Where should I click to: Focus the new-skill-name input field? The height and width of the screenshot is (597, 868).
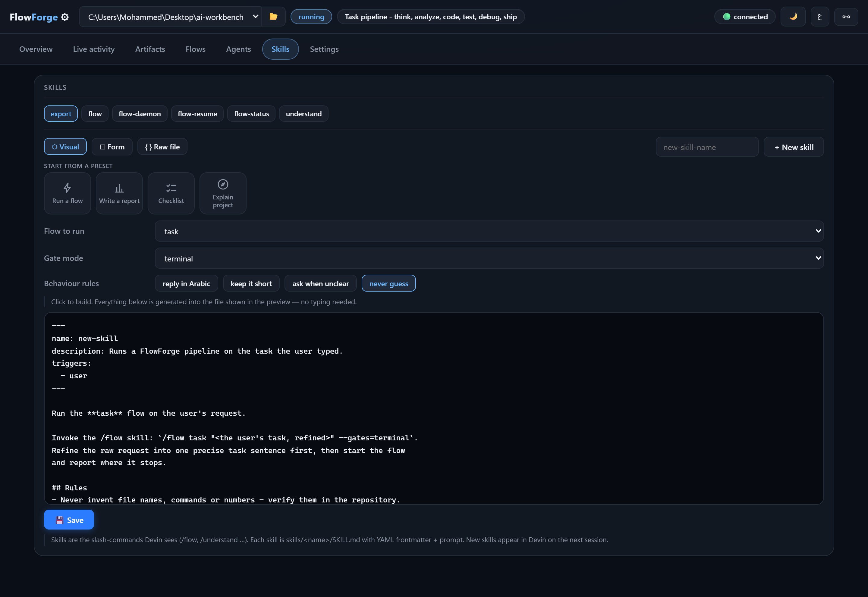coord(707,147)
